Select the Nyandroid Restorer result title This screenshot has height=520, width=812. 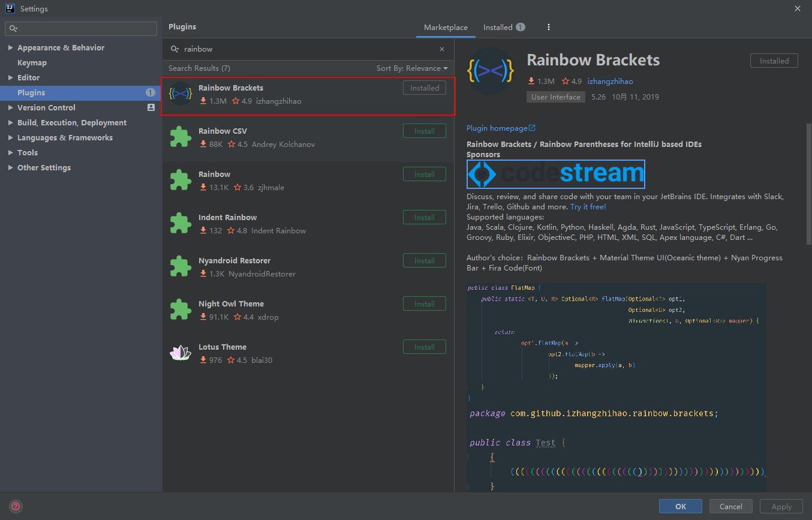(x=234, y=260)
